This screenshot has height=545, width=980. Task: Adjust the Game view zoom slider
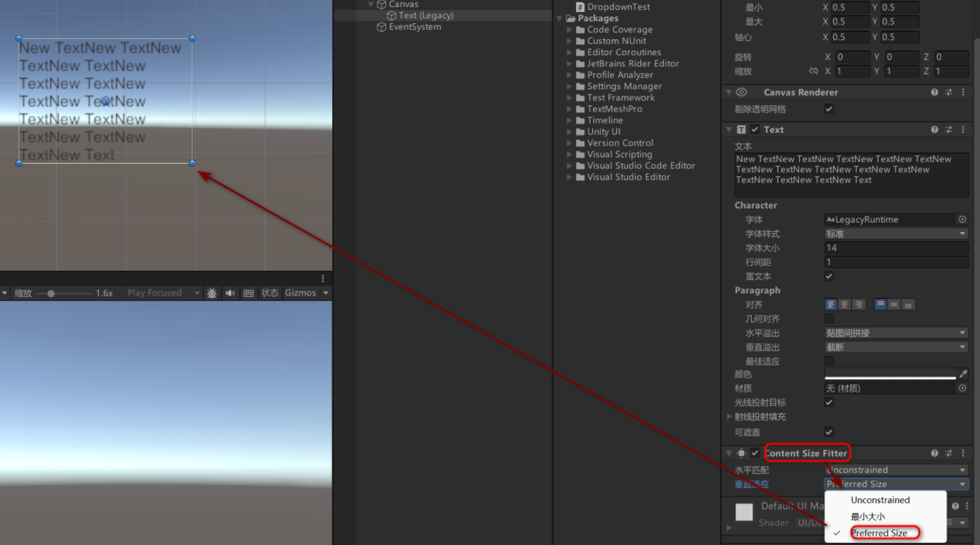51,293
